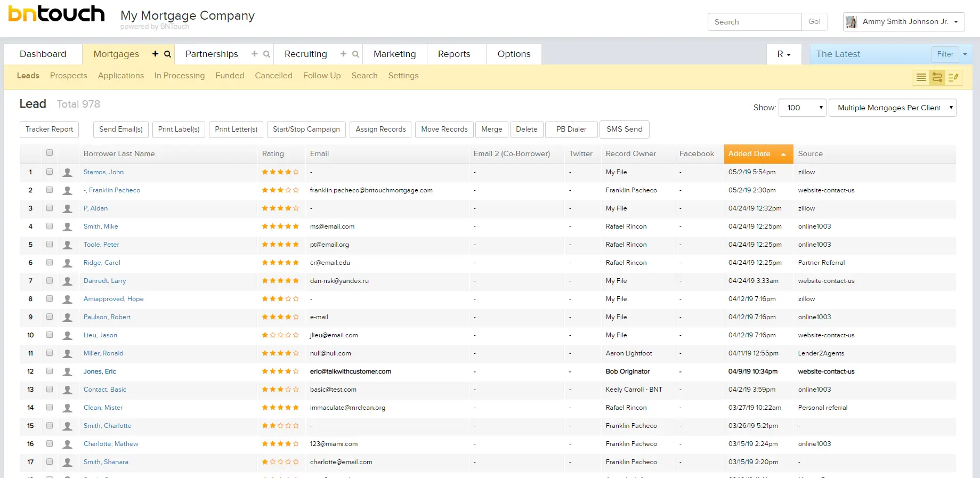Click the person icon for Smith, Mike

[x=68, y=227]
